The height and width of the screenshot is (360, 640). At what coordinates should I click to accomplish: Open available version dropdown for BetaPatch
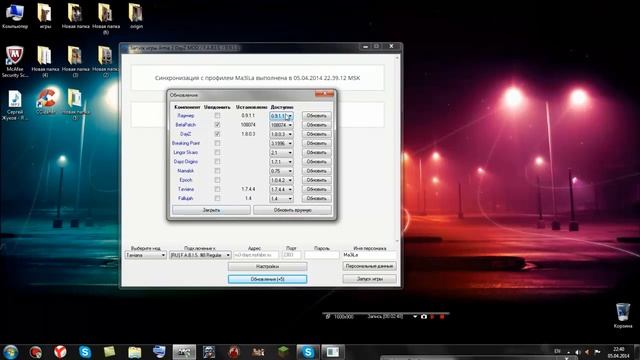point(281,125)
